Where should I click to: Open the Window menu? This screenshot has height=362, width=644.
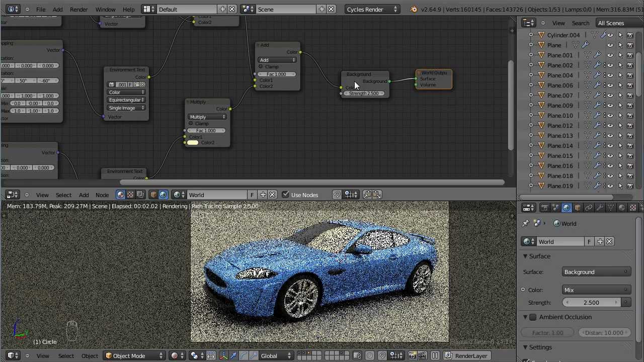[106, 10]
